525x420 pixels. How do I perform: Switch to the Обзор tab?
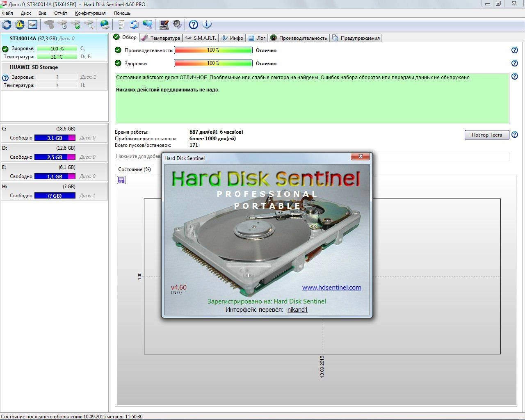coord(126,37)
